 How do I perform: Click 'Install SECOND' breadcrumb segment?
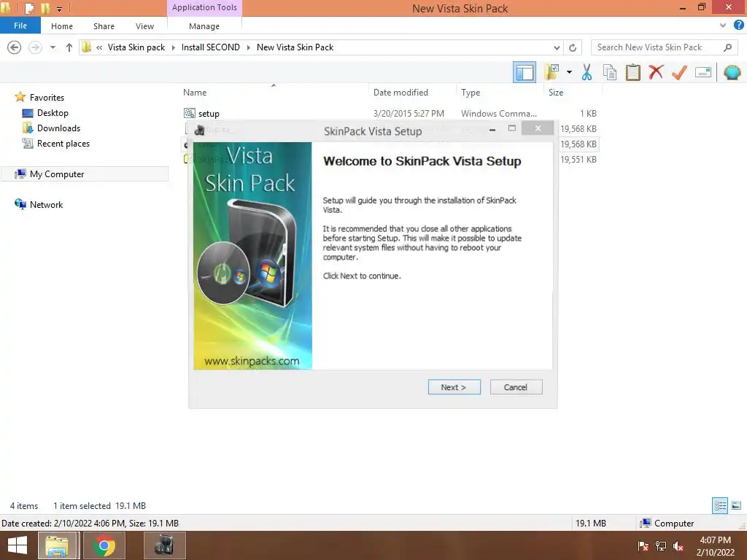[211, 47]
